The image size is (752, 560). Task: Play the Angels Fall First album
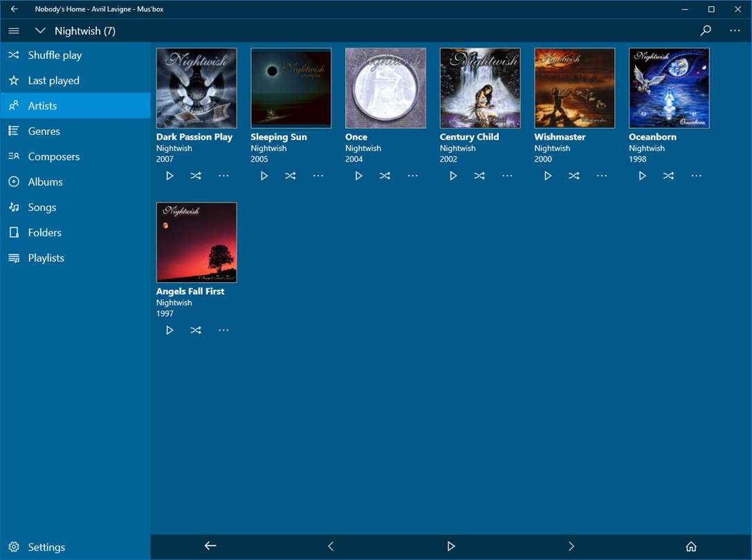pyautogui.click(x=169, y=330)
